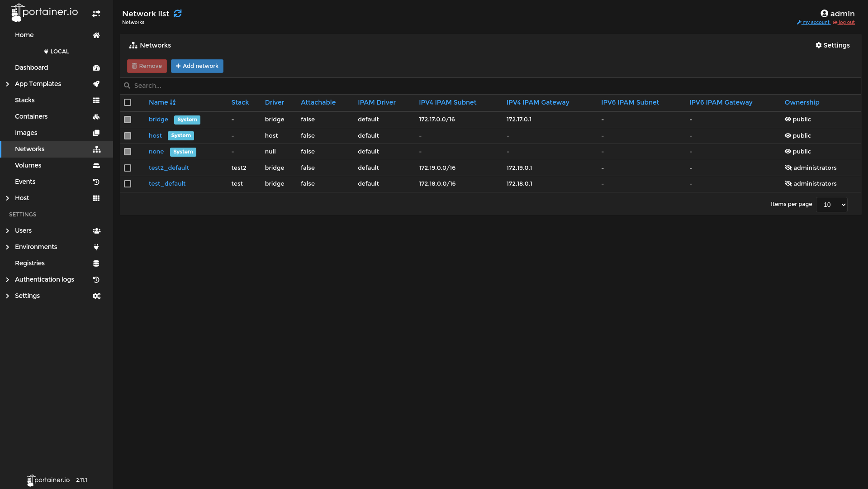
Task: Toggle the bridge network checkbox
Action: [x=128, y=120]
